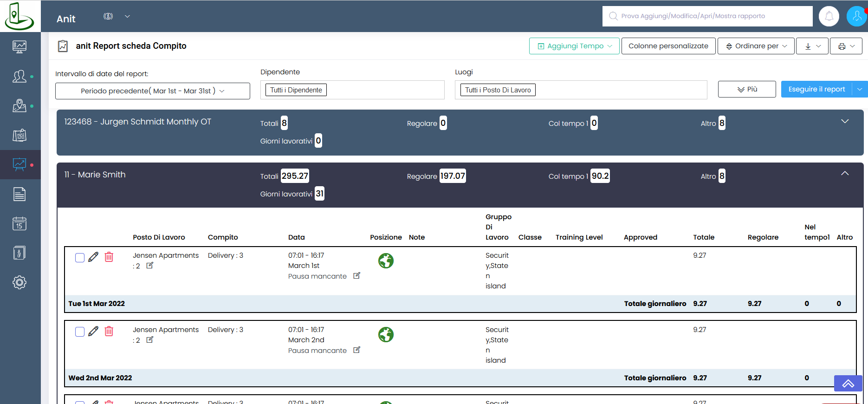
Task: Click the Colonne personalizzate button
Action: coord(668,46)
